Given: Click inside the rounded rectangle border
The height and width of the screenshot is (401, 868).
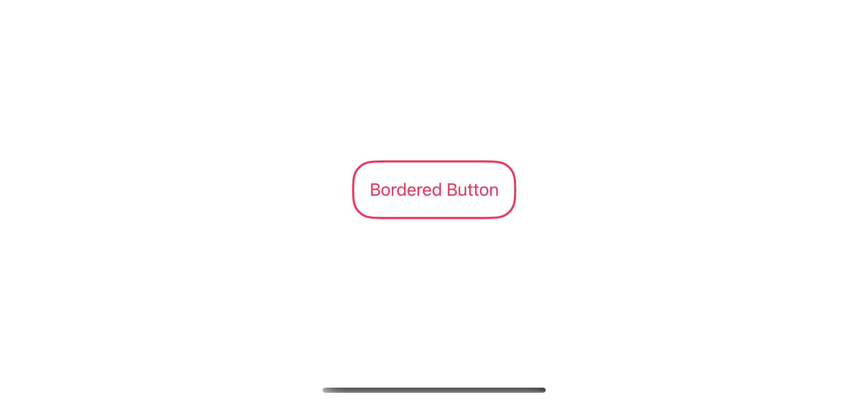Looking at the screenshot, I should tap(434, 189).
